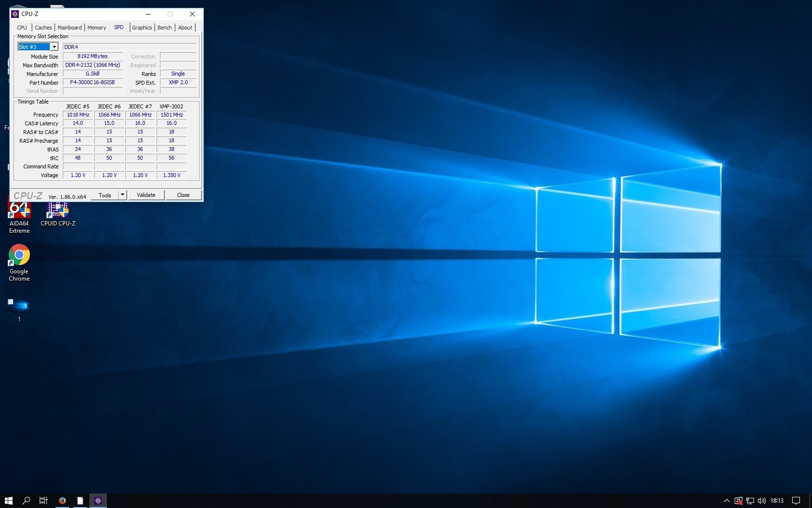The height and width of the screenshot is (508, 812).
Task: Minimize the CPU-Z window
Action: [x=148, y=14]
